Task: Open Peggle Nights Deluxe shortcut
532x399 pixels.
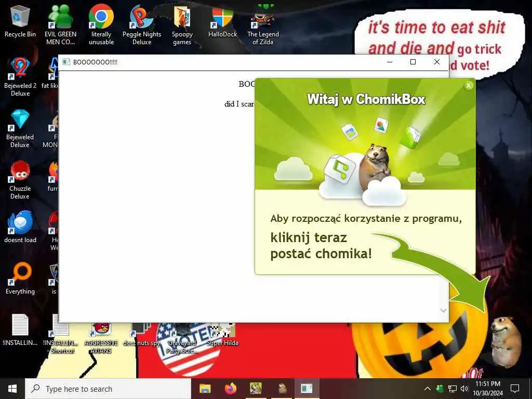Action: [142, 25]
